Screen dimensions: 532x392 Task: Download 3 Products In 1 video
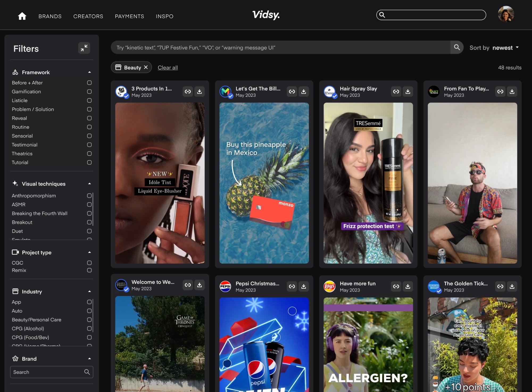pyautogui.click(x=199, y=92)
